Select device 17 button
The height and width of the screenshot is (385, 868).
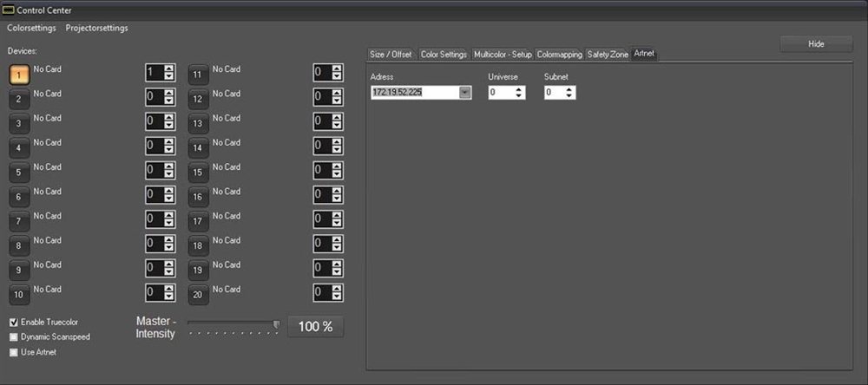pyautogui.click(x=199, y=222)
